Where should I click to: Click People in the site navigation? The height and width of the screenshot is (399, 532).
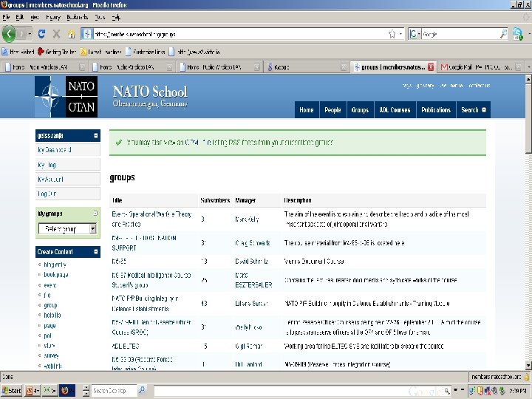[332, 109]
